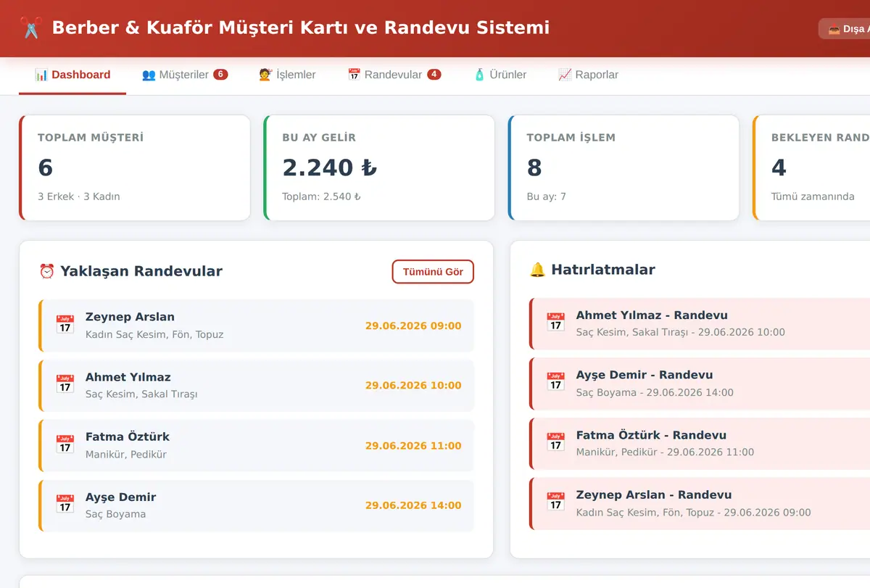Click 'Saç Kesim, Sakal Tıraşı' under Ahmet appointment
870x588 pixels.
coord(141,394)
